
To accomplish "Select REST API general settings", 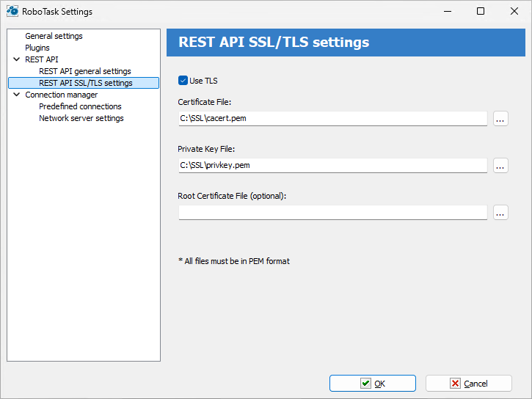I will pos(85,71).
